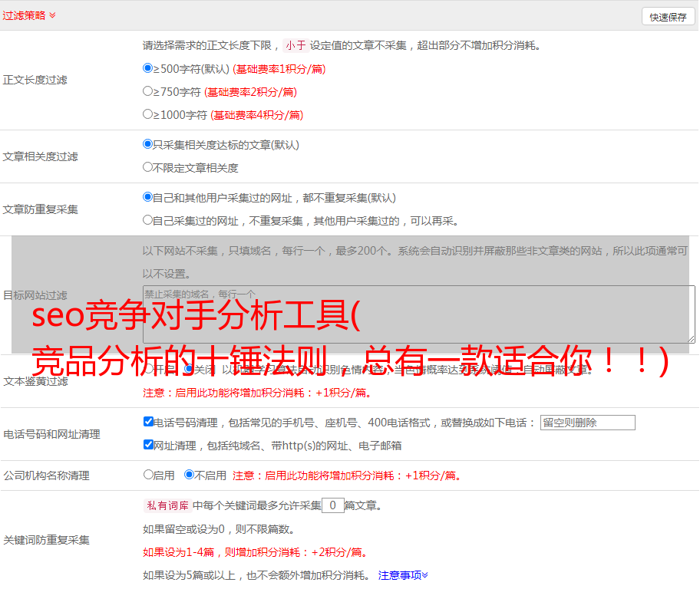The width and height of the screenshot is (700, 589).
Task: Click 如果留空或设为0，则不限篇数 text
Action: 219,529
